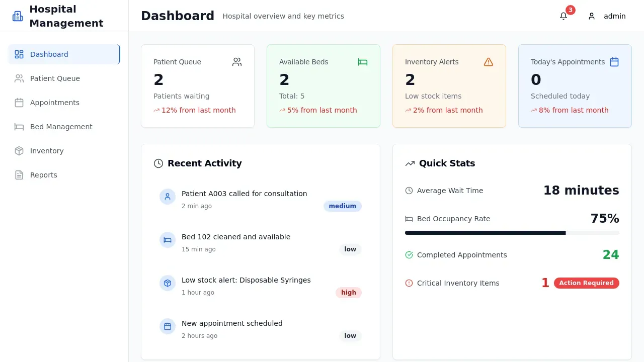The height and width of the screenshot is (362, 644).
Task: Navigate to Inventory in the sidebar
Action: (x=46, y=151)
